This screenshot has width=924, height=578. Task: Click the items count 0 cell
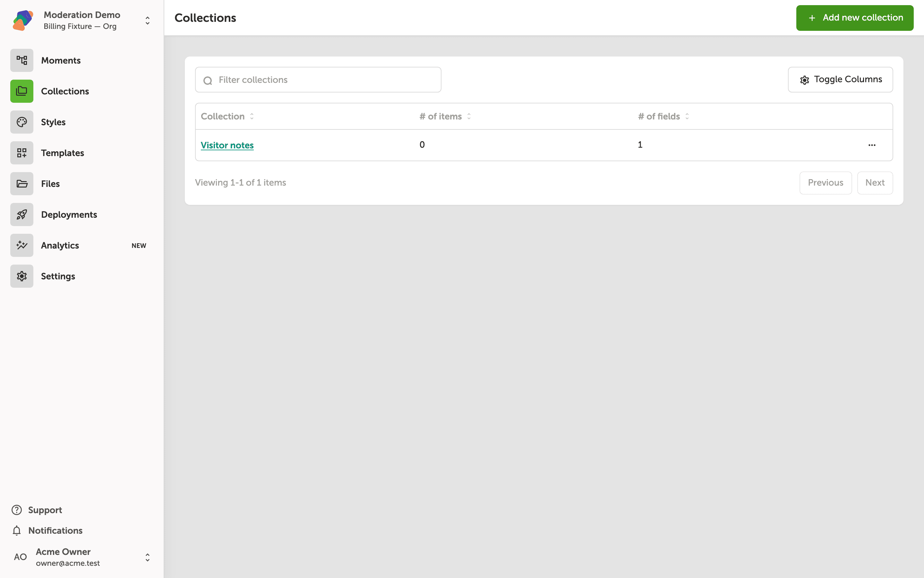tap(422, 144)
